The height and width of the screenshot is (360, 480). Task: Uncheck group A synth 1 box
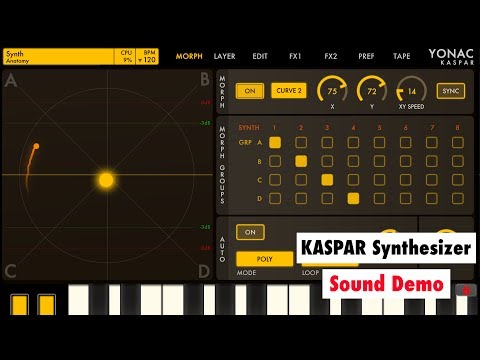pyautogui.click(x=275, y=143)
